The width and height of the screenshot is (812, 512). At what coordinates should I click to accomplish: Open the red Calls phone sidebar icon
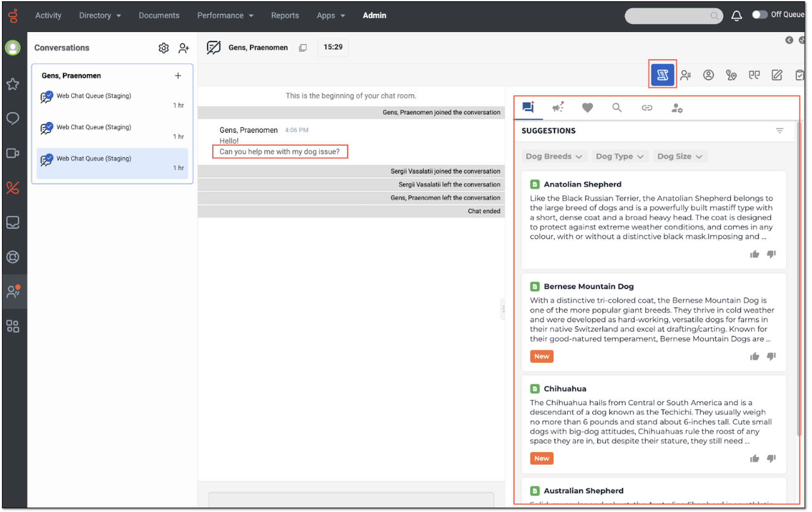point(13,187)
